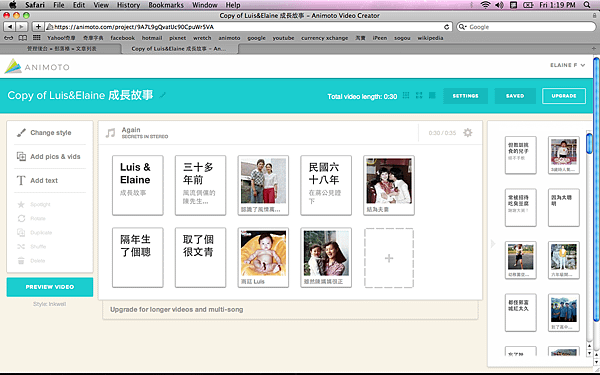
Task: Select the medium grid view icon
Action: (x=419, y=95)
